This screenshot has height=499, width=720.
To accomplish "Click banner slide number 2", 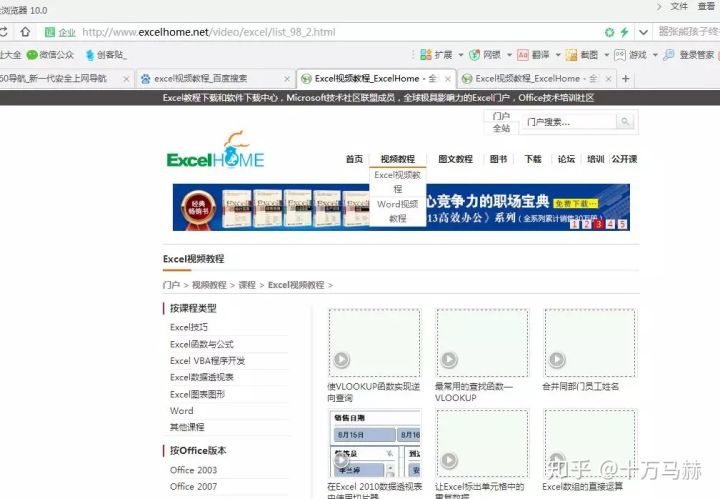I will click(586, 224).
